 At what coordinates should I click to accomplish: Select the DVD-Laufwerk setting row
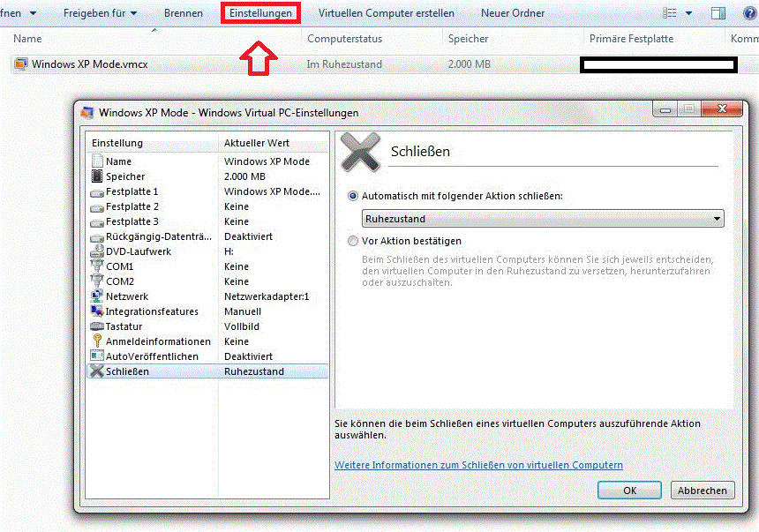pyautogui.click(x=207, y=251)
